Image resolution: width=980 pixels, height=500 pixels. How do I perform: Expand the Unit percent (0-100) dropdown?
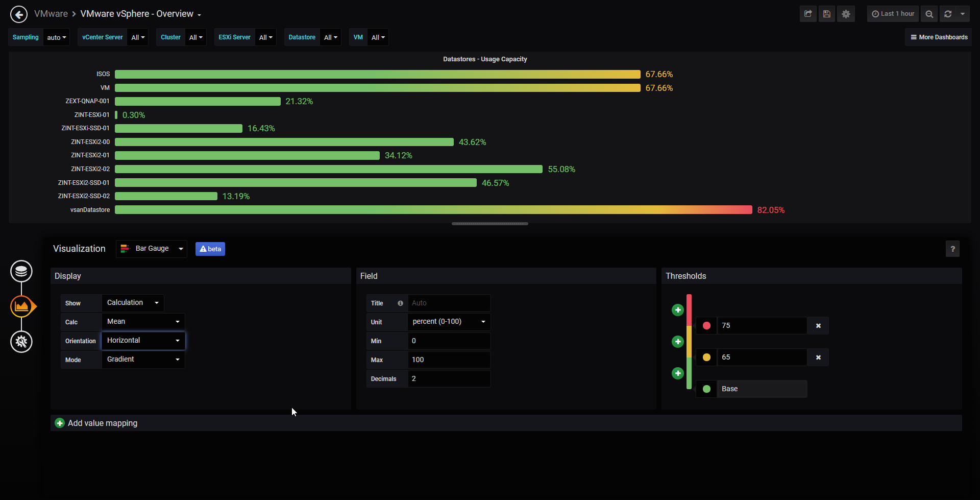click(x=449, y=322)
